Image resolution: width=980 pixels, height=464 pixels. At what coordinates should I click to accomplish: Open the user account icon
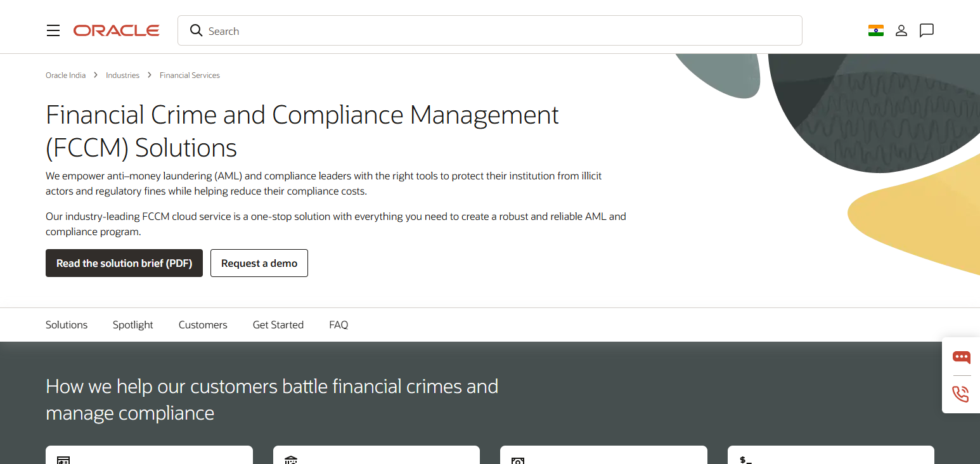click(901, 30)
